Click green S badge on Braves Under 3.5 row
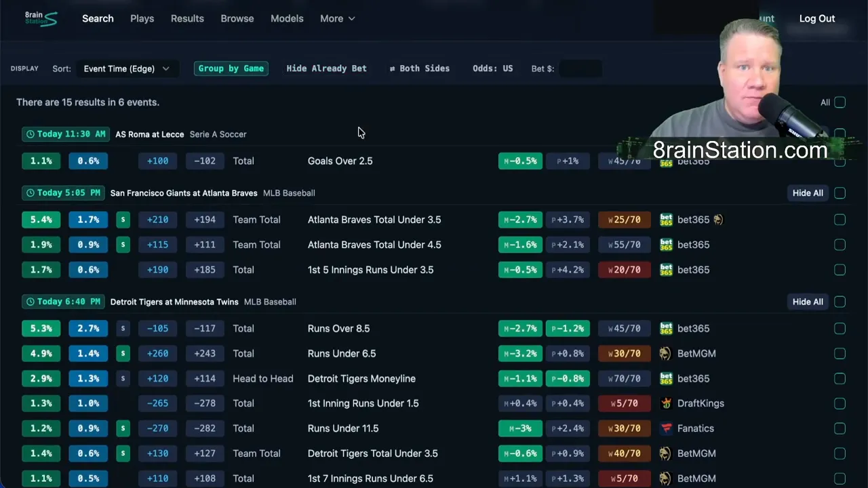 tap(123, 220)
